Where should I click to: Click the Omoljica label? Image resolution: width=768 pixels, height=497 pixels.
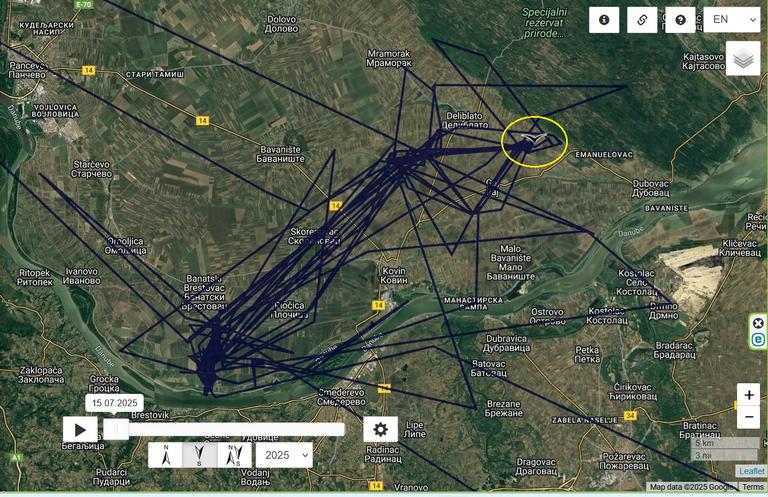click(x=125, y=246)
